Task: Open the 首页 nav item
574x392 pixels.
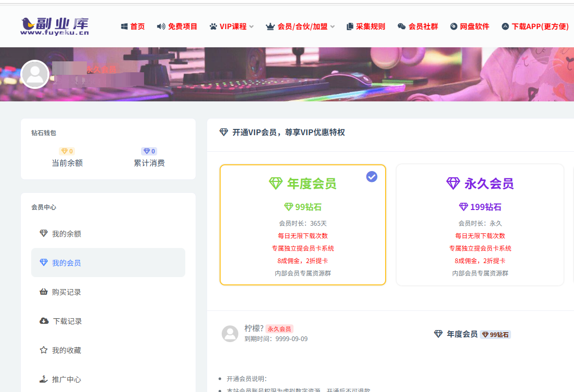Action: click(133, 27)
